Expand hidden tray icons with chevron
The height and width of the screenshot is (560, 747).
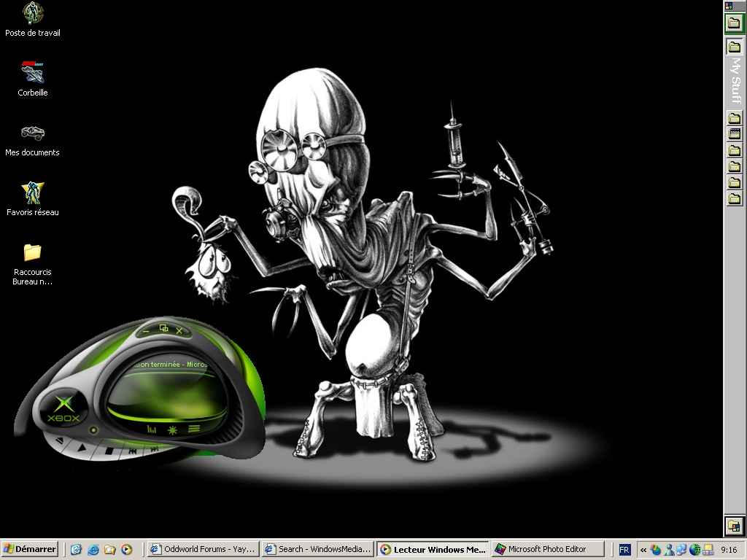(643, 550)
